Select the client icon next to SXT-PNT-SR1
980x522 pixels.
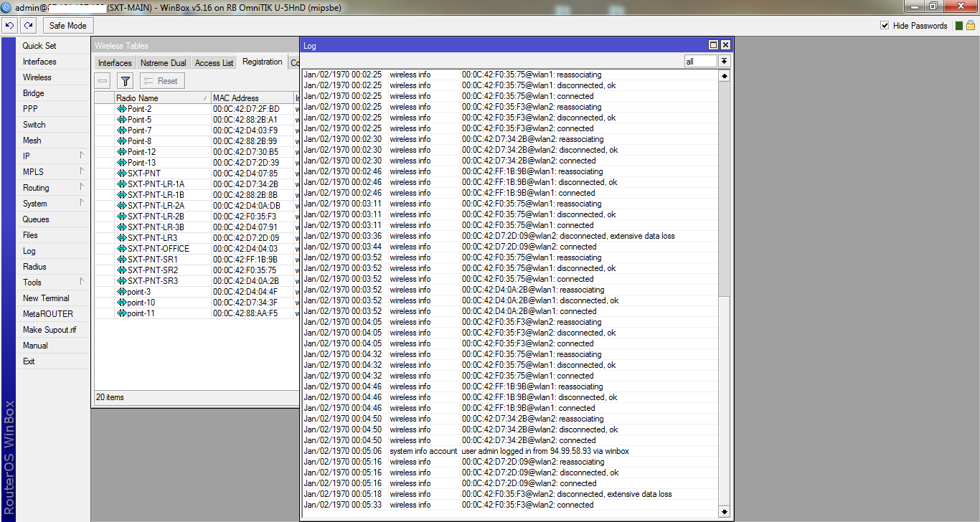coord(121,260)
